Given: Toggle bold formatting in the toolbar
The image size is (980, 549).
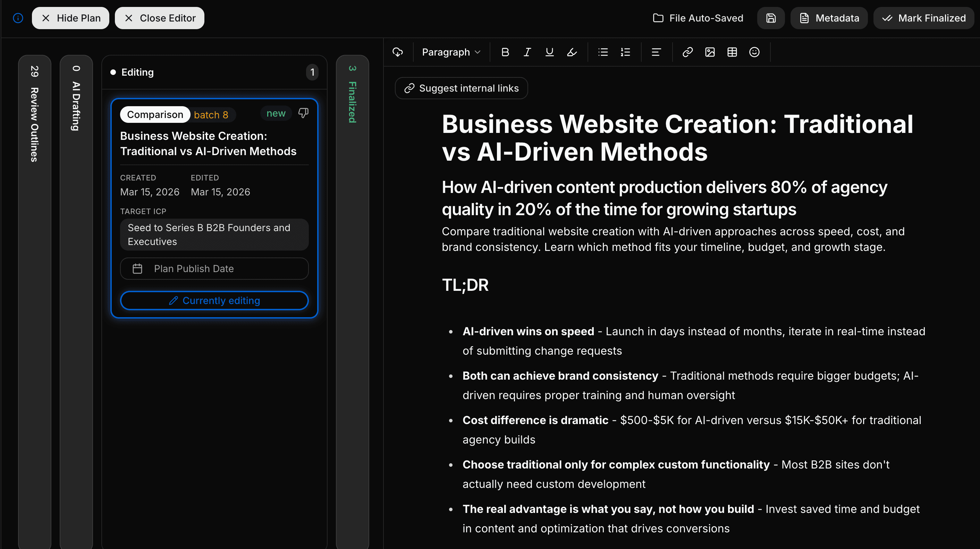Looking at the screenshot, I should point(505,52).
